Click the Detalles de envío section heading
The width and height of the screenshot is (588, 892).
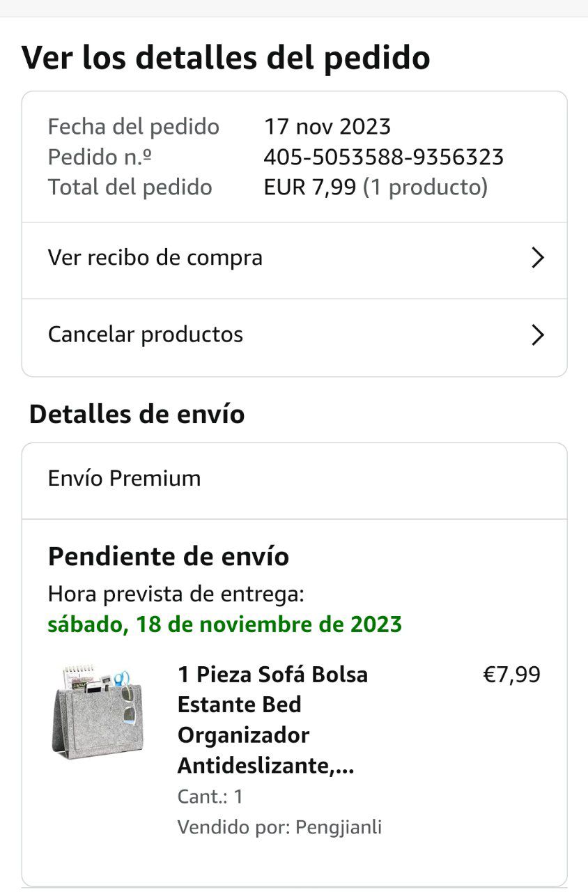tap(137, 415)
